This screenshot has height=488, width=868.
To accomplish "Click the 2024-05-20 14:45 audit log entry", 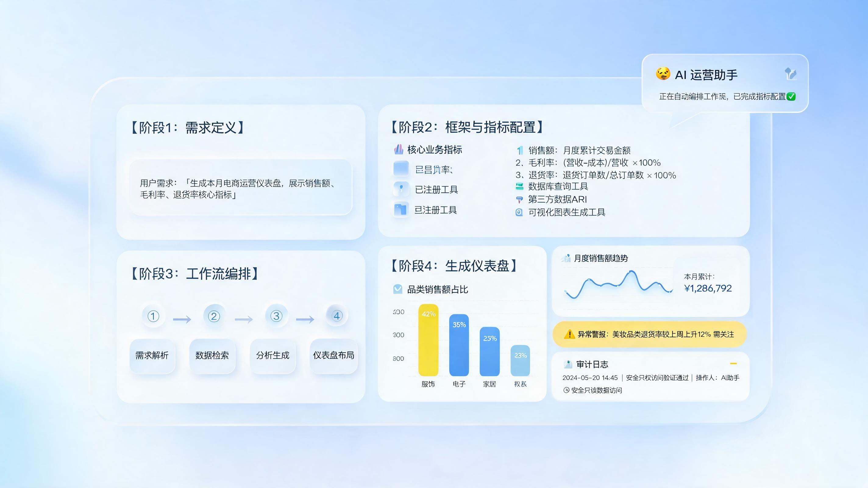I will pyautogui.click(x=651, y=378).
